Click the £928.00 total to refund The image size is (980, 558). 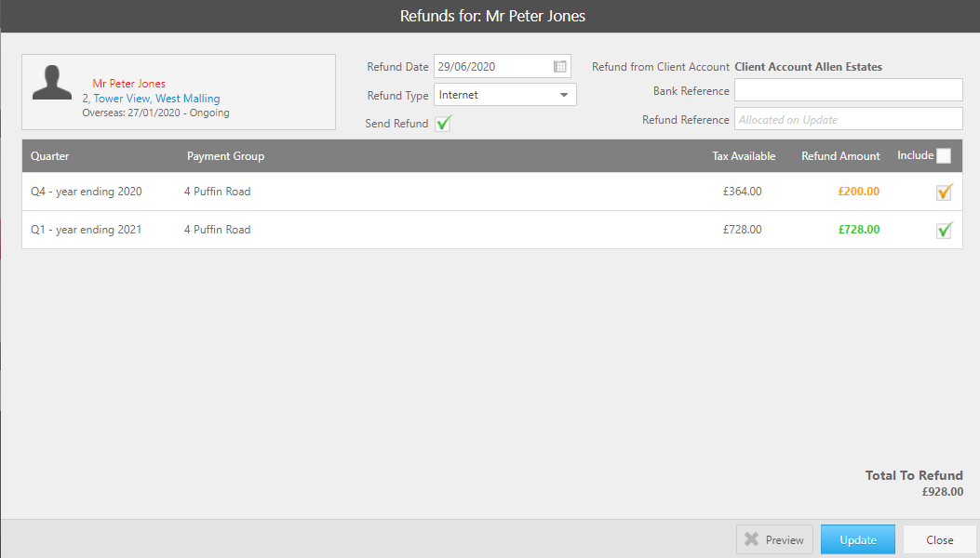tap(943, 492)
